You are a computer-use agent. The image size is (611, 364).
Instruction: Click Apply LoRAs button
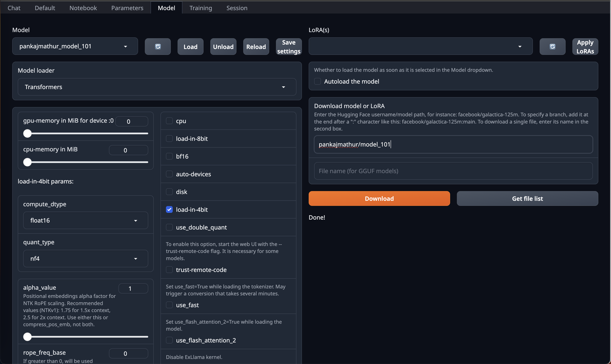[585, 46]
